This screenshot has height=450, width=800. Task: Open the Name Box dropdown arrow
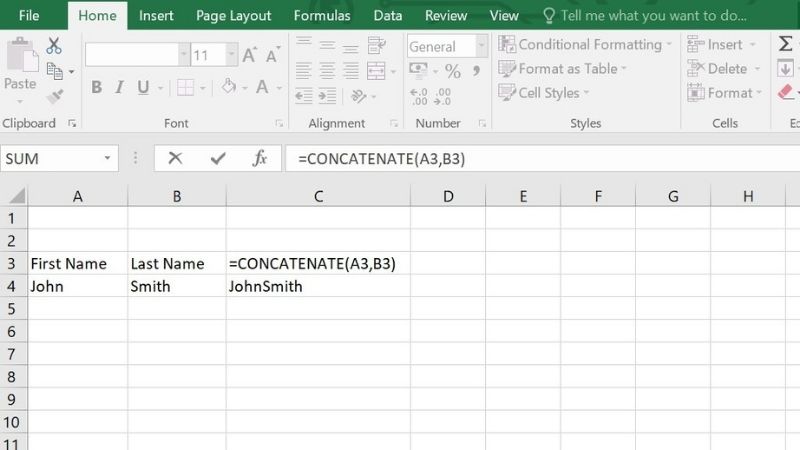108,158
